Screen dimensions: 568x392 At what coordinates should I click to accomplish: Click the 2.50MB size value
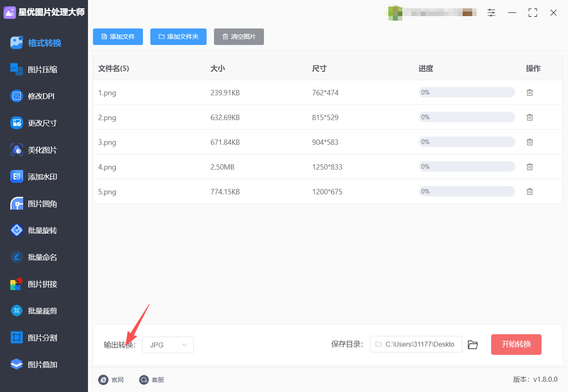(x=222, y=167)
